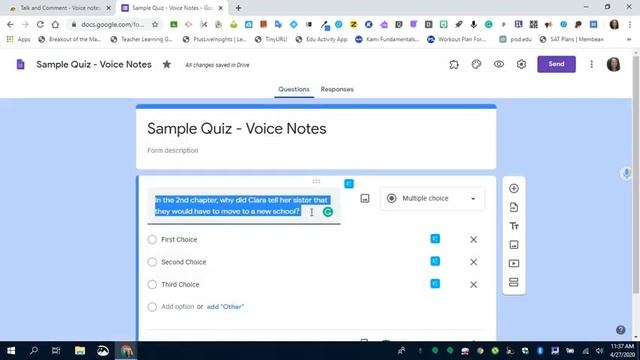Viewport: 640px width, 360px height.
Task: Click the Send button
Action: [556, 64]
